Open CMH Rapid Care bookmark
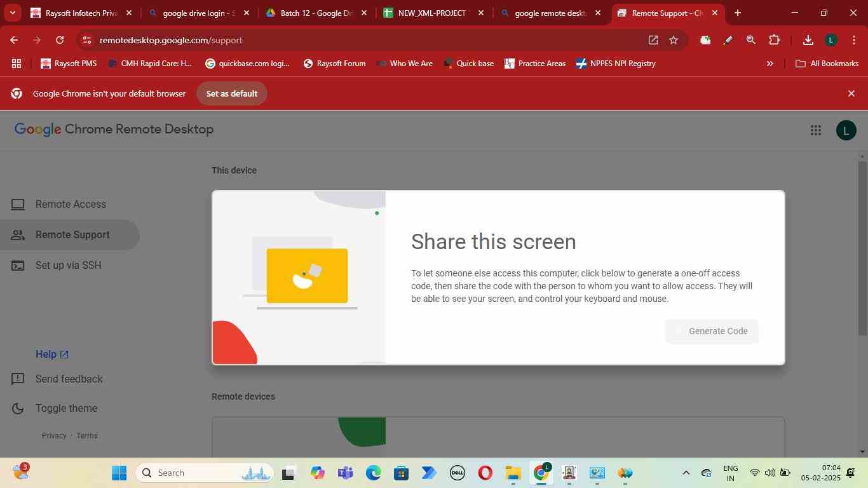The height and width of the screenshot is (488, 868). tap(150, 64)
